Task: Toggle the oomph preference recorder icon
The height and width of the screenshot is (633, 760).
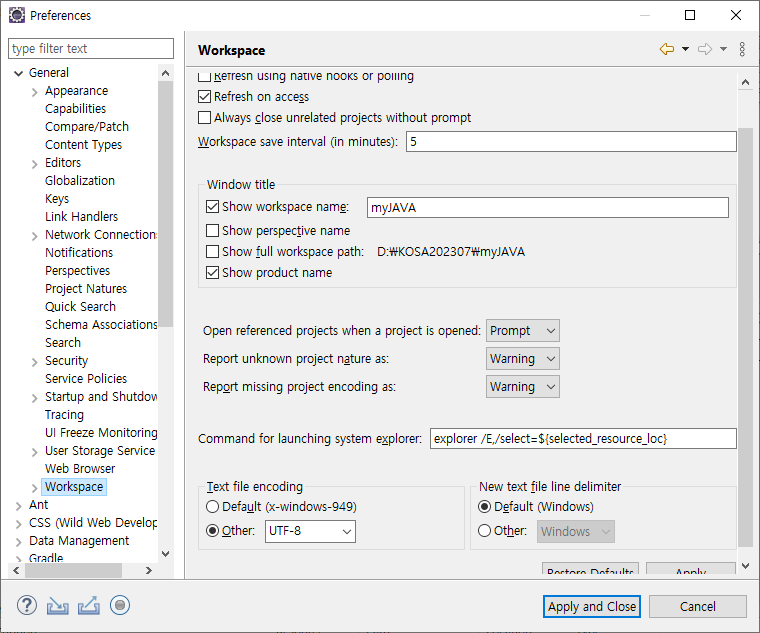Action: (120, 605)
